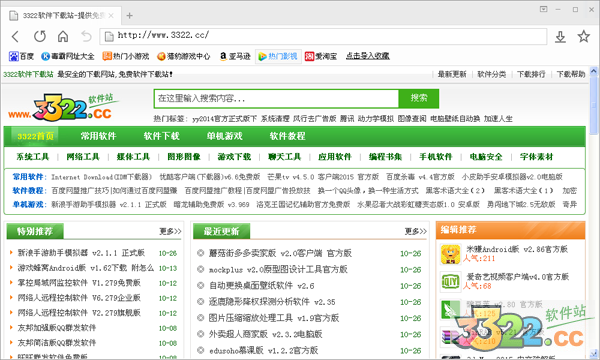The height and width of the screenshot is (360, 600).
Task: Open the 聊天工具 category
Action: tap(284, 157)
